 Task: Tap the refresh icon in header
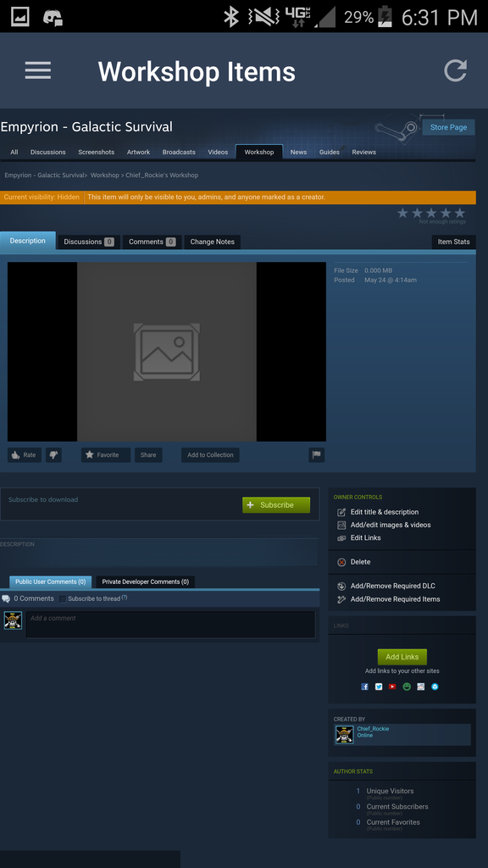click(455, 70)
